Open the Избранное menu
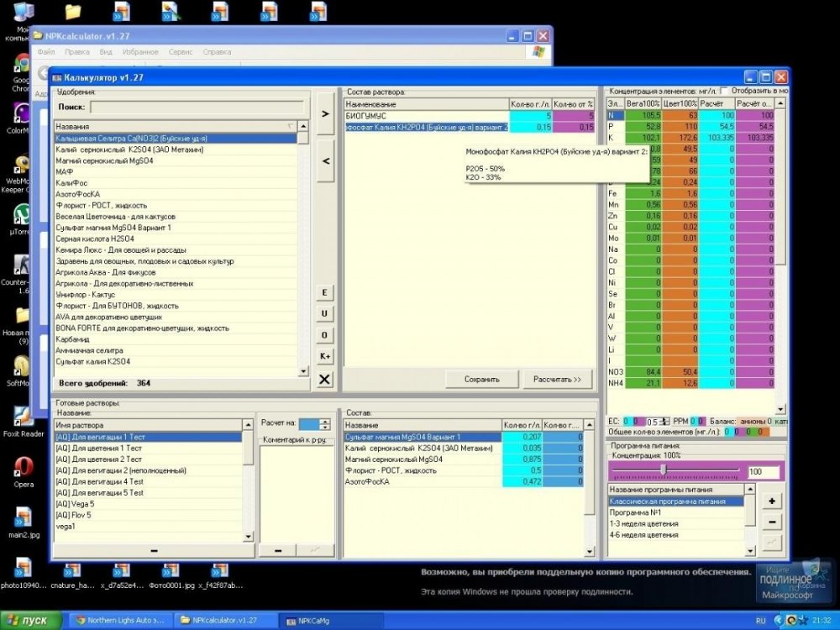The image size is (840, 630). click(x=139, y=52)
